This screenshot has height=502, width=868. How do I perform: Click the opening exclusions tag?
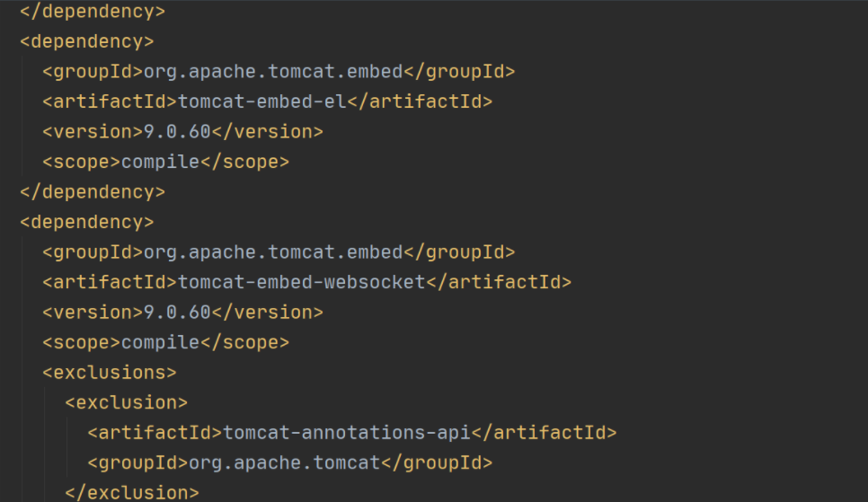[109, 372]
